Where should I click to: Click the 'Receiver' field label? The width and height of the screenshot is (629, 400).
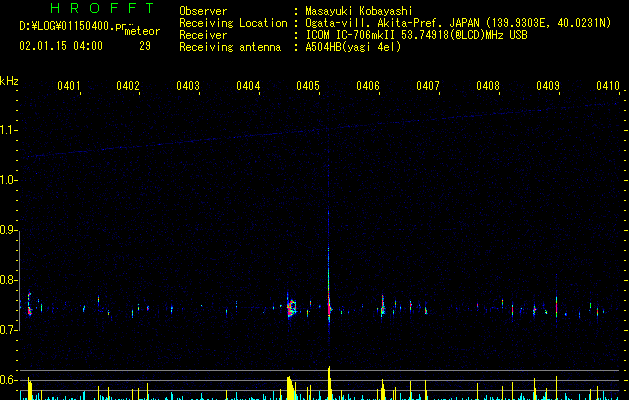tap(203, 35)
